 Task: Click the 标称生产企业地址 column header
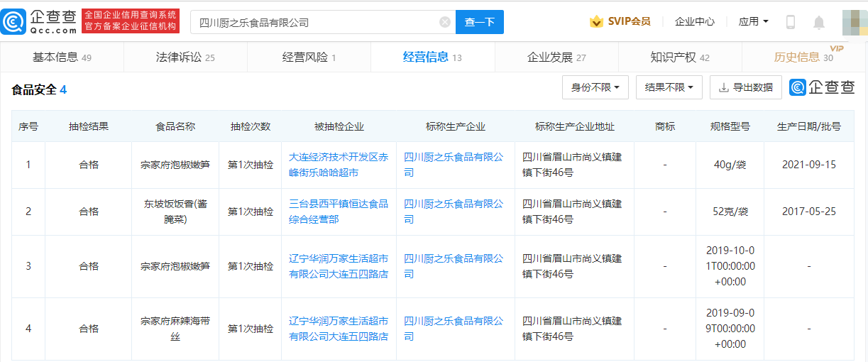click(575, 126)
